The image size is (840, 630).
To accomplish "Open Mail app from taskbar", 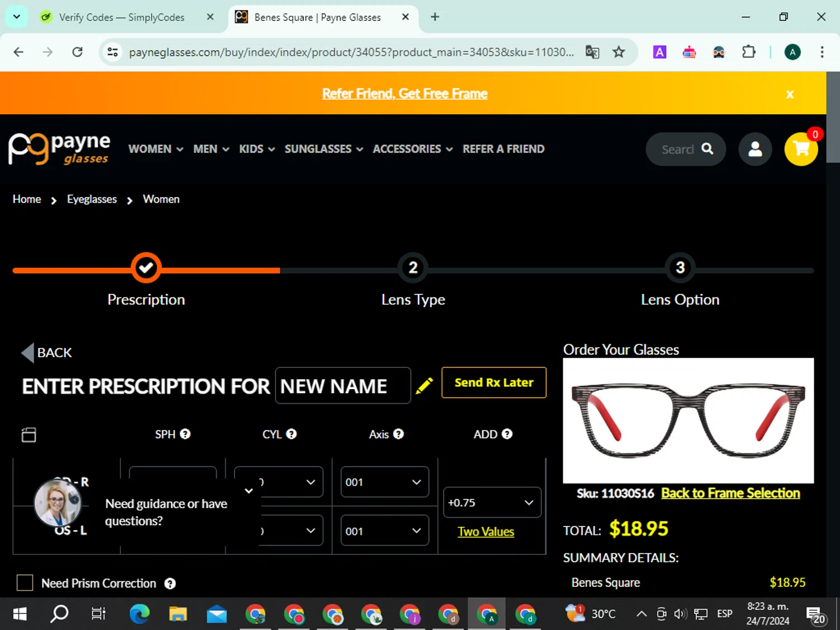I will pyautogui.click(x=217, y=614).
